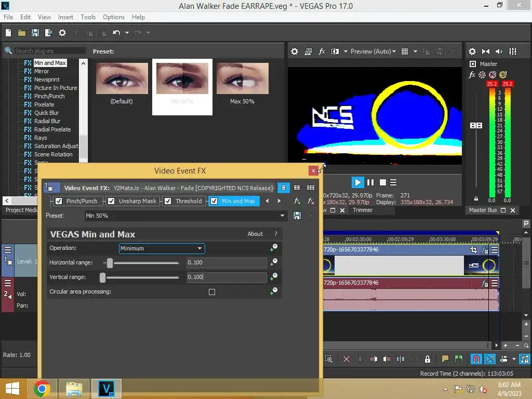This screenshot has width=532, height=399.
Task: Disable the Unsharp Mask effect checkbox
Action: point(111,201)
